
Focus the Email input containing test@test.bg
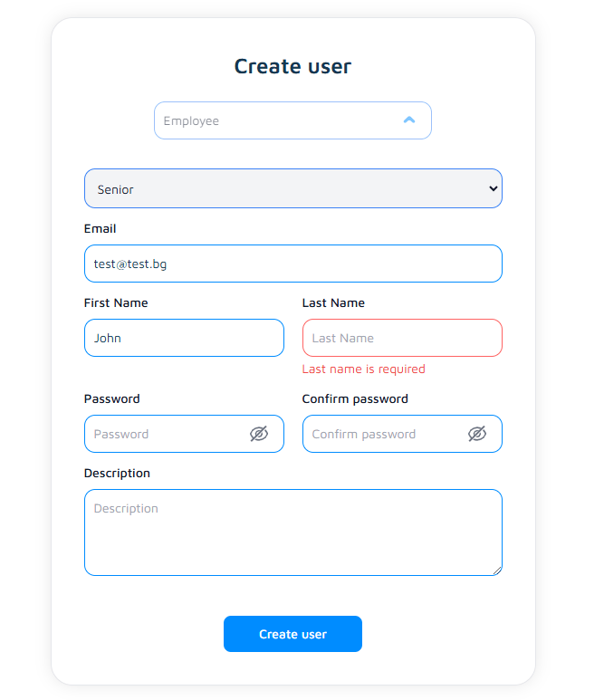point(292,264)
